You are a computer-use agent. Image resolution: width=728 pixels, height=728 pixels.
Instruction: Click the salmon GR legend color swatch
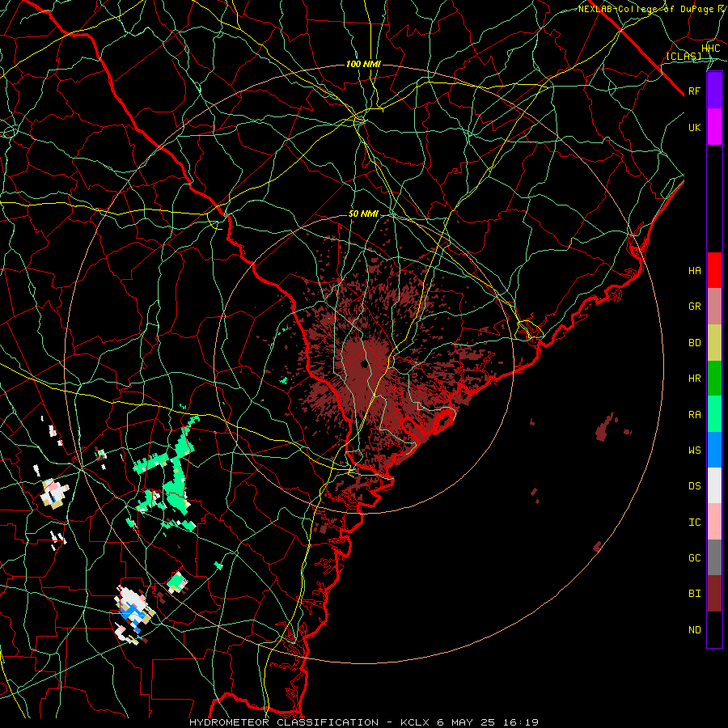714,307
